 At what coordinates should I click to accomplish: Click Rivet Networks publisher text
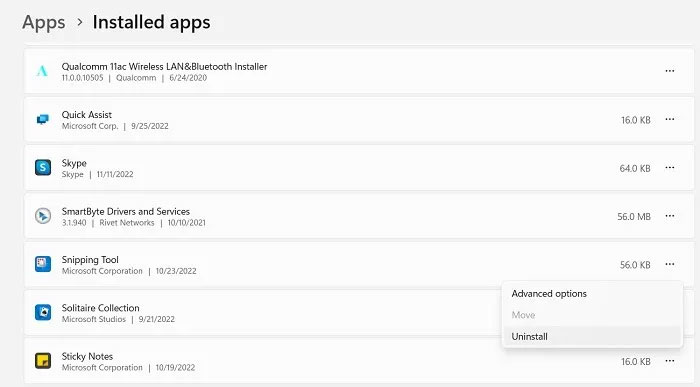(127, 223)
